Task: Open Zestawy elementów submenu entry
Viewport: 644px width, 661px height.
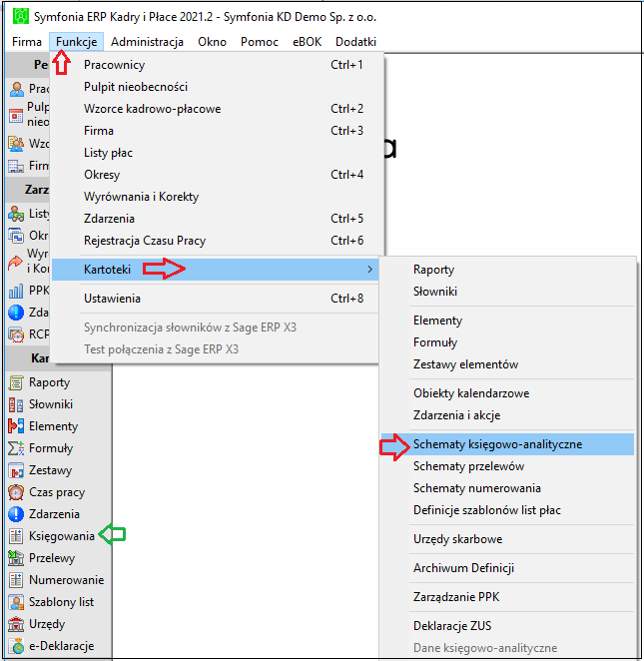Action: 507,364
